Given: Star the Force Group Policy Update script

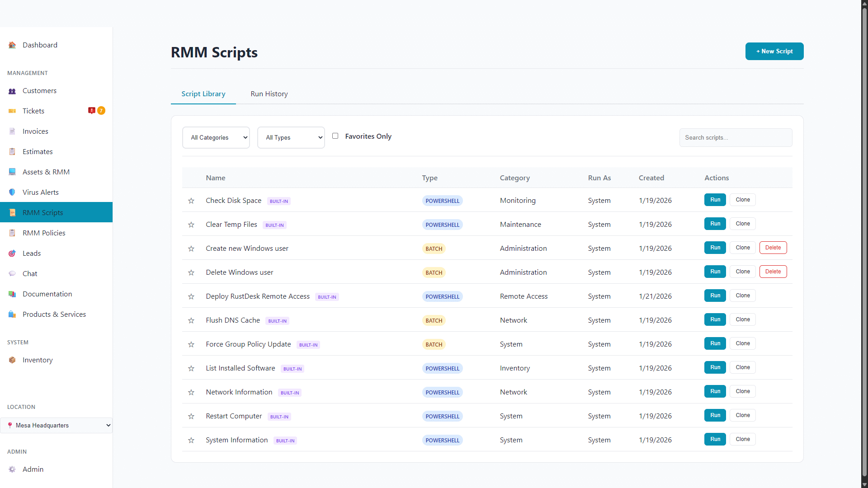Looking at the screenshot, I should click(x=191, y=344).
